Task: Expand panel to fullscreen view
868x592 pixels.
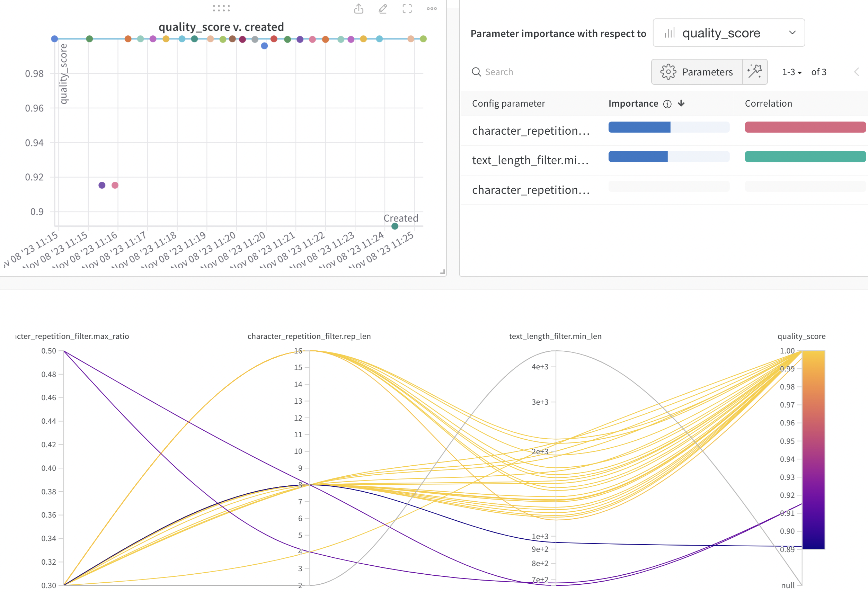Action: (407, 9)
